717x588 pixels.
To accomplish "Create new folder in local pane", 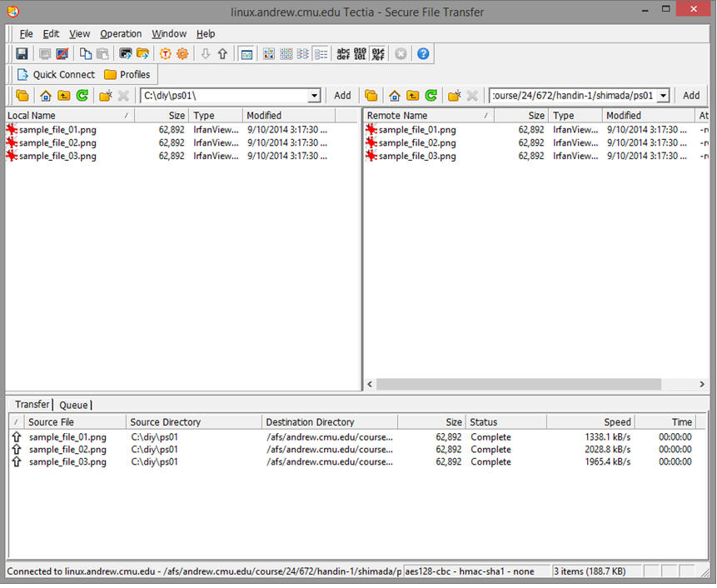I will click(106, 96).
